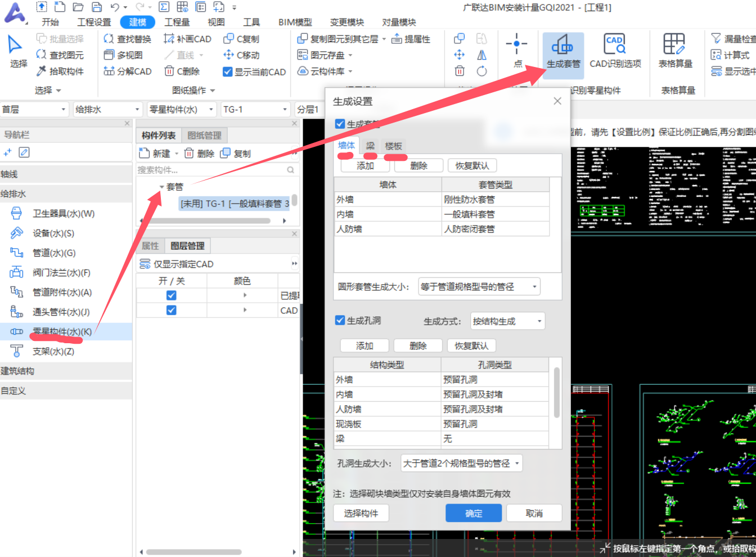Toggle 生成孔洞 checkbox

pos(340,320)
